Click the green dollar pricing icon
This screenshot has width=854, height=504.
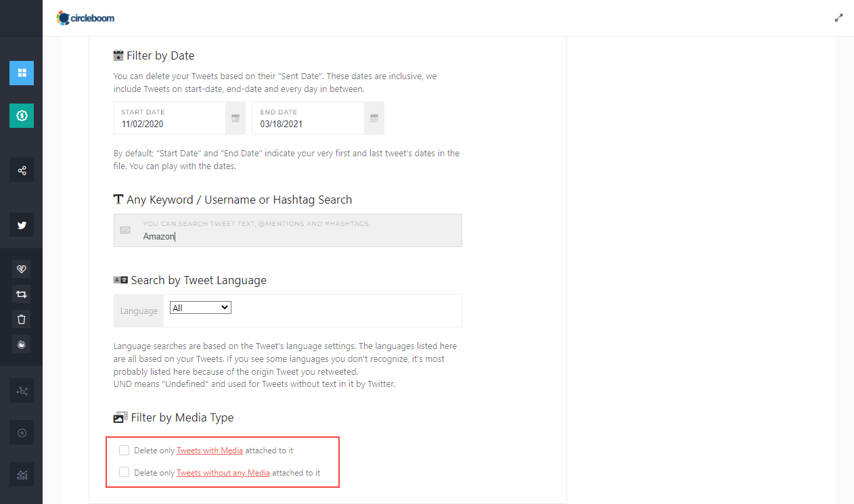pyautogui.click(x=22, y=116)
